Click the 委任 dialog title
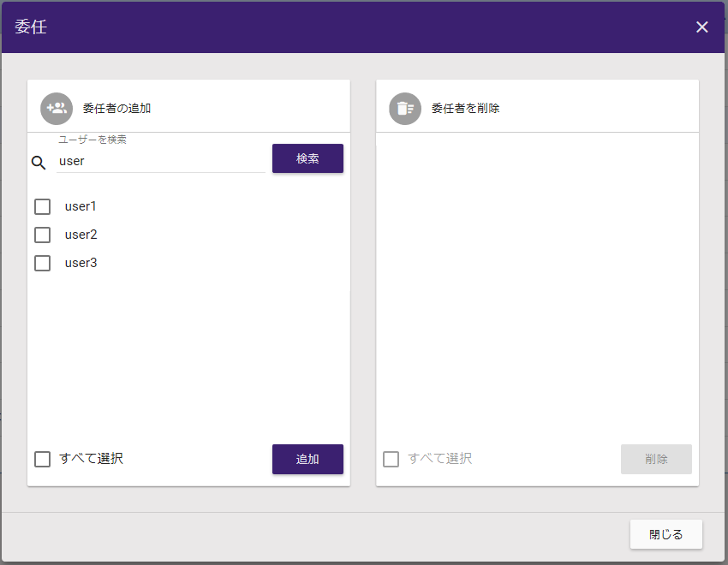Screen dimensions: 728x565 (31, 27)
